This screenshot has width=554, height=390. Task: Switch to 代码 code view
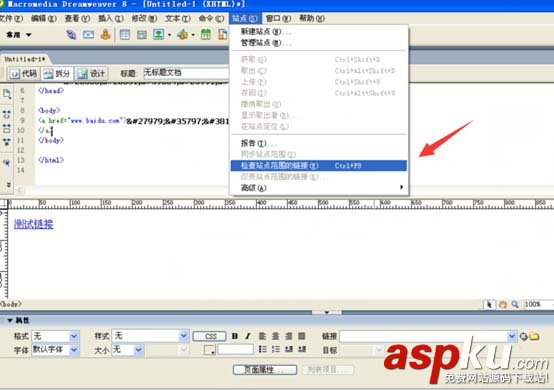pyautogui.click(x=24, y=73)
